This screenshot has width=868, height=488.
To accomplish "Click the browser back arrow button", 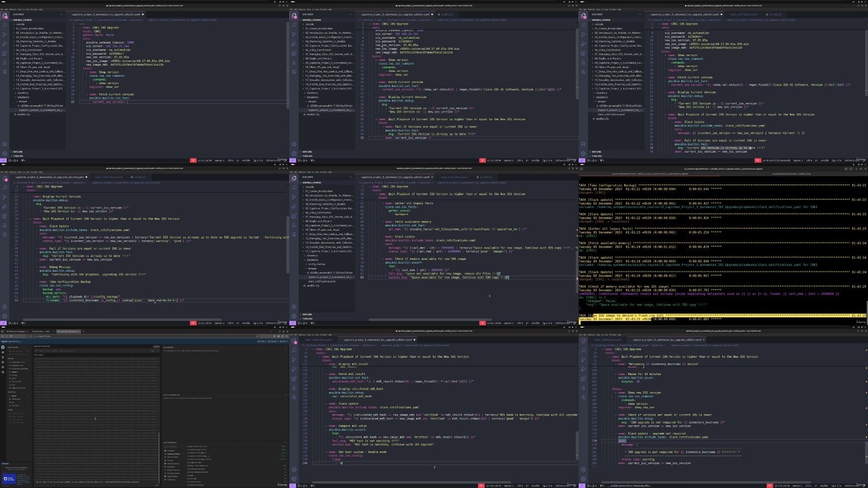I will pyautogui.click(x=3, y=336).
